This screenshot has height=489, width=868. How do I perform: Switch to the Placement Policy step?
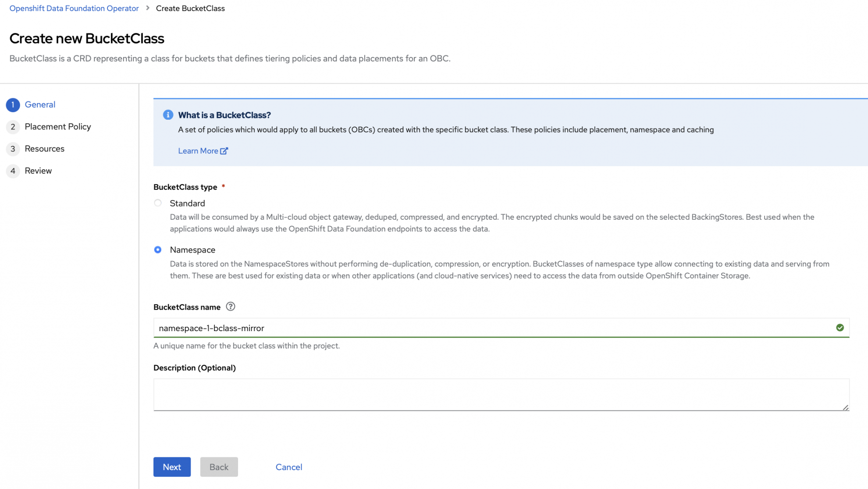[x=58, y=127]
